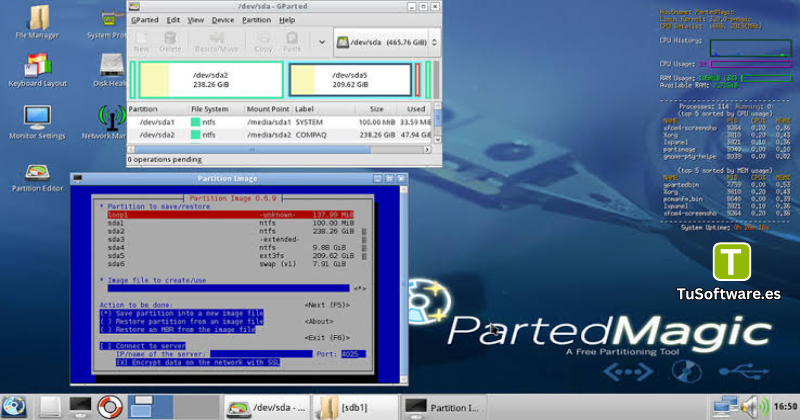Image resolution: width=800 pixels, height=420 pixels.
Task: Click the New partition toolbar icon in GParted
Action: [x=141, y=42]
